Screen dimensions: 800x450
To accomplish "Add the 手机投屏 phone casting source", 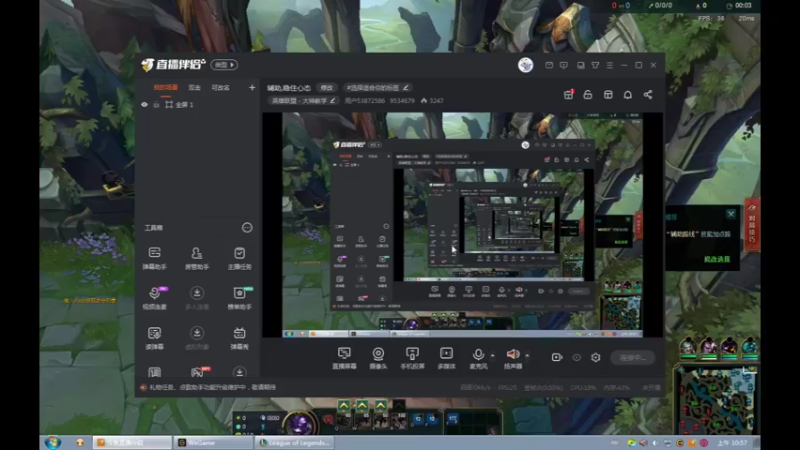I will (412, 358).
